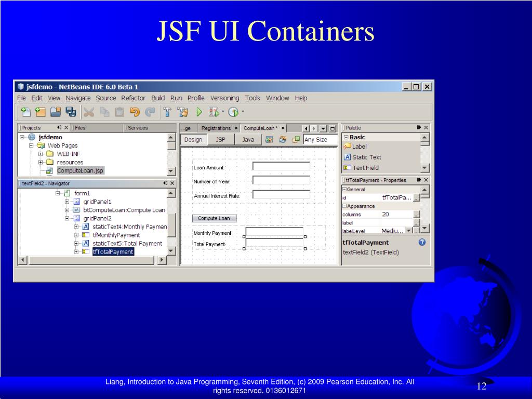This screenshot has height=399, width=532.
Task: Expand the WEB-INF folder node
Action: (41, 154)
